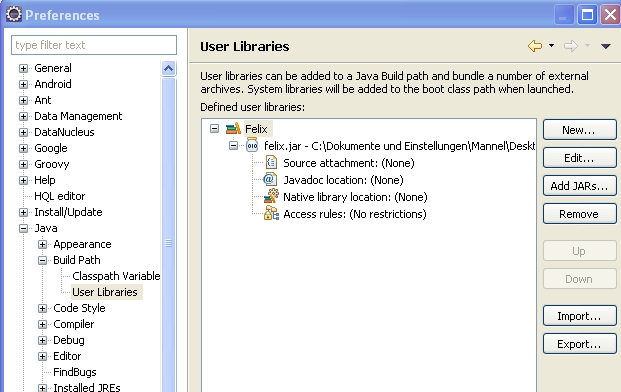Collapse the Felix library node
Screen dimensions: 621x392
pyautogui.click(x=214, y=129)
